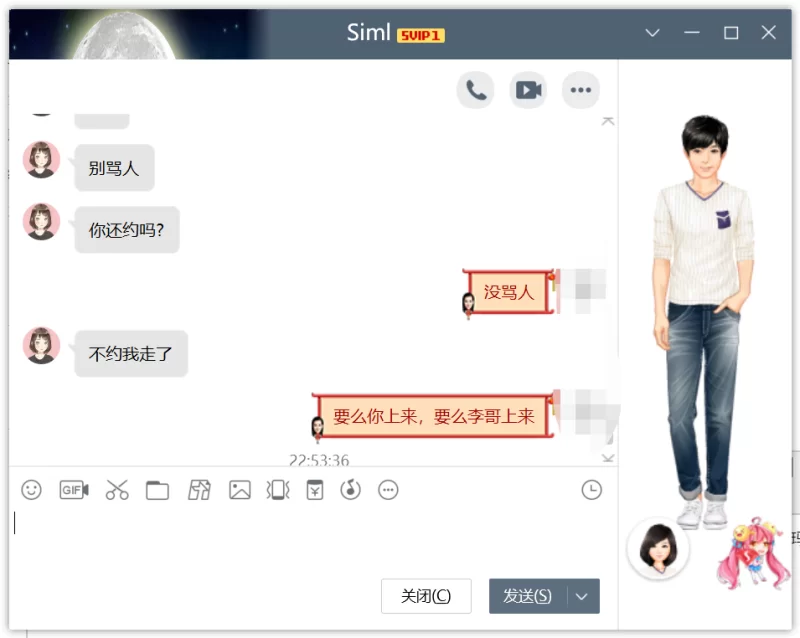Click the music share icon
The height and width of the screenshot is (638, 800).
pyautogui.click(x=350, y=490)
